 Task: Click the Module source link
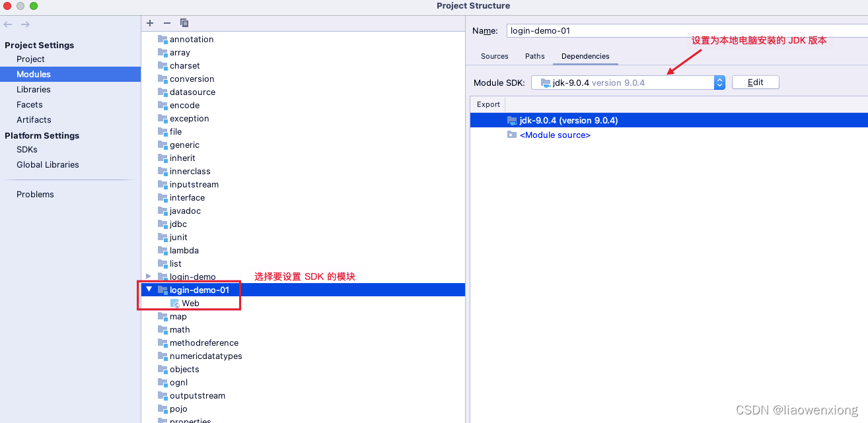(555, 135)
